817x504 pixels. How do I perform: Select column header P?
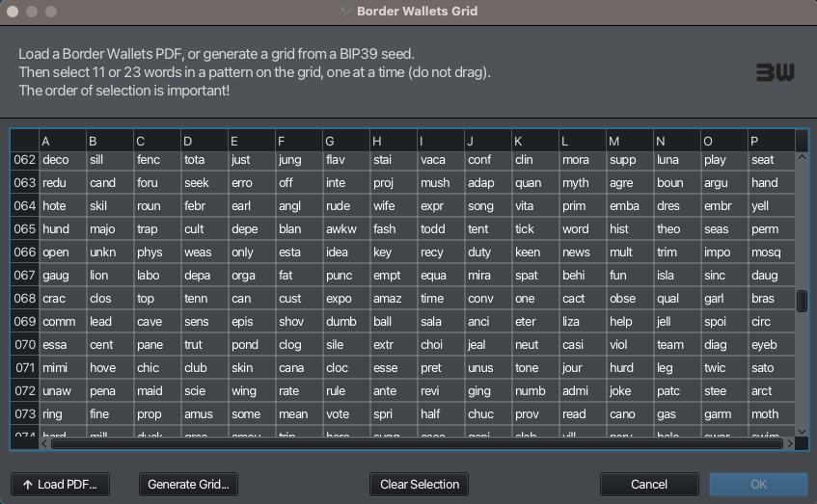tap(771, 141)
